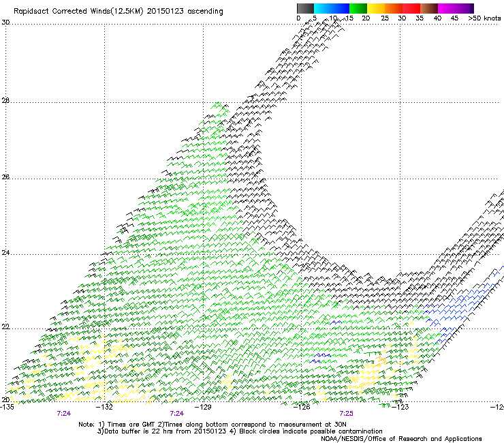Click latitude label '24' on left axis
The width and height of the screenshot is (504, 443).
pos(5,253)
